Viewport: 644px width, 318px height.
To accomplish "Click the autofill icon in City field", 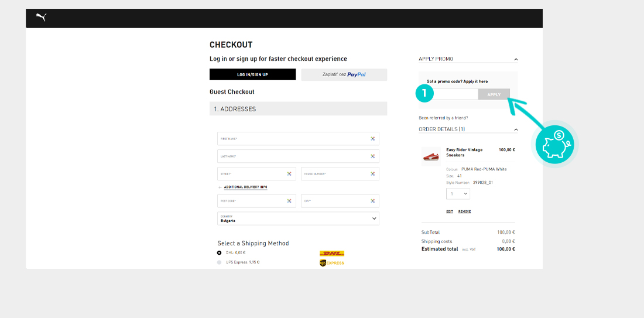I will [372, 201].
